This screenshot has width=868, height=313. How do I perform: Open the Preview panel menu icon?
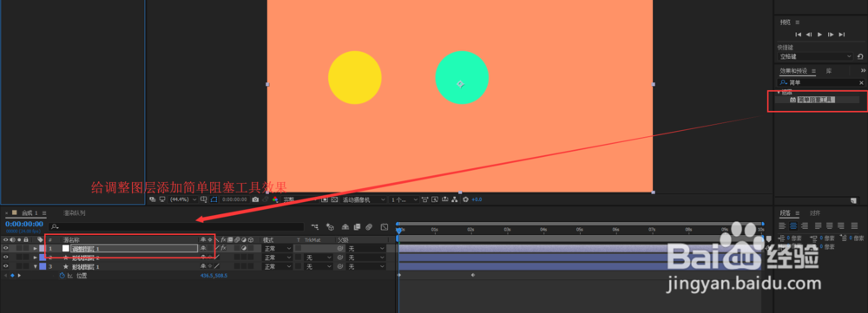[x=798, y=23]
